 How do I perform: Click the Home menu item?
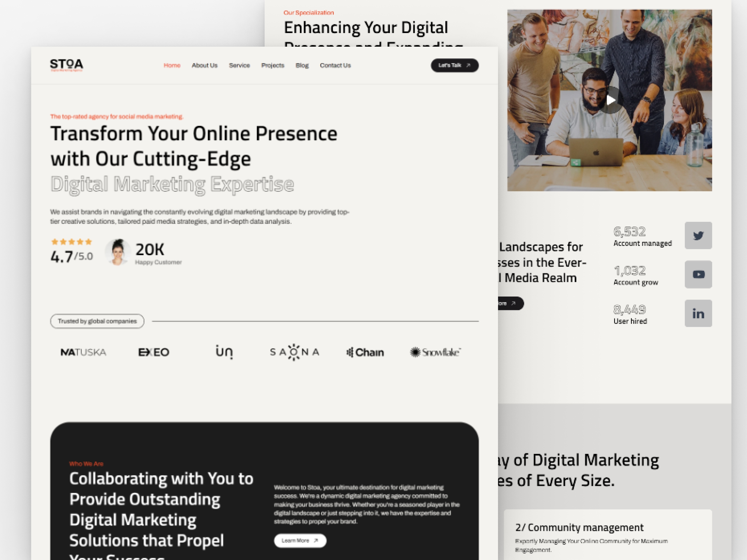coord(172,65)
